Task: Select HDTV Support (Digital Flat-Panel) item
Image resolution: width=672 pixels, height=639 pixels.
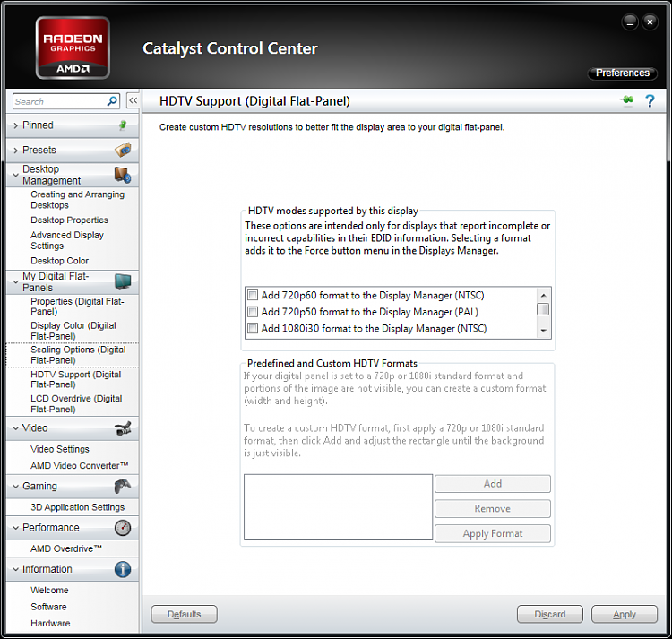Action: (76, 379)
